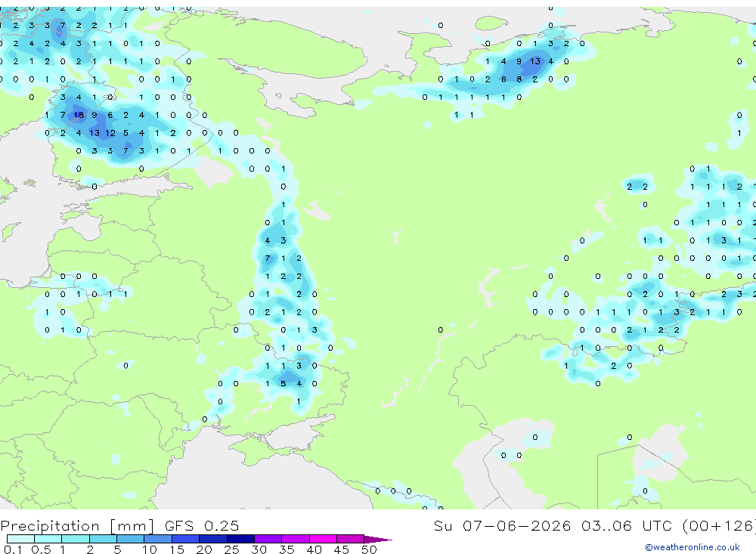Click the 1–2 mm legend color swatch
756x554 pixels.
point(75,539)
